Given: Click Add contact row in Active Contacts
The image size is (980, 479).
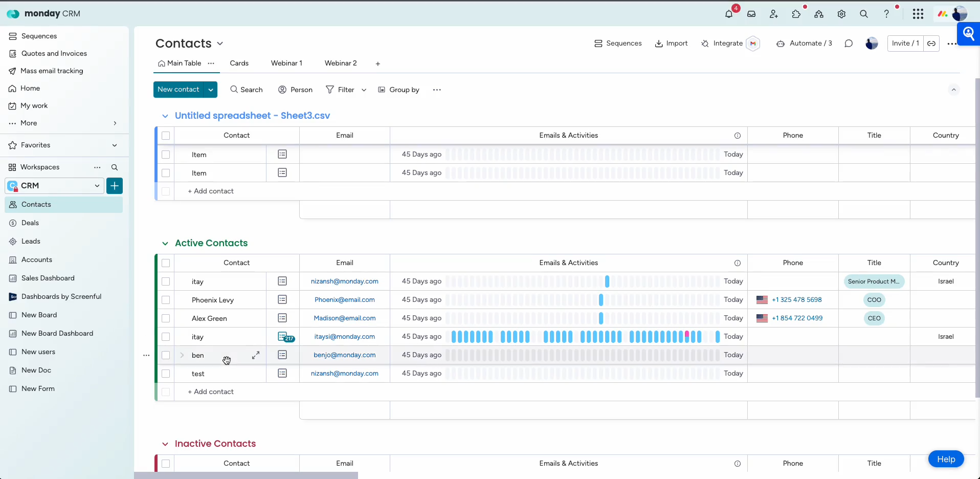Looking at the screenshot, I should coord(211,392).
